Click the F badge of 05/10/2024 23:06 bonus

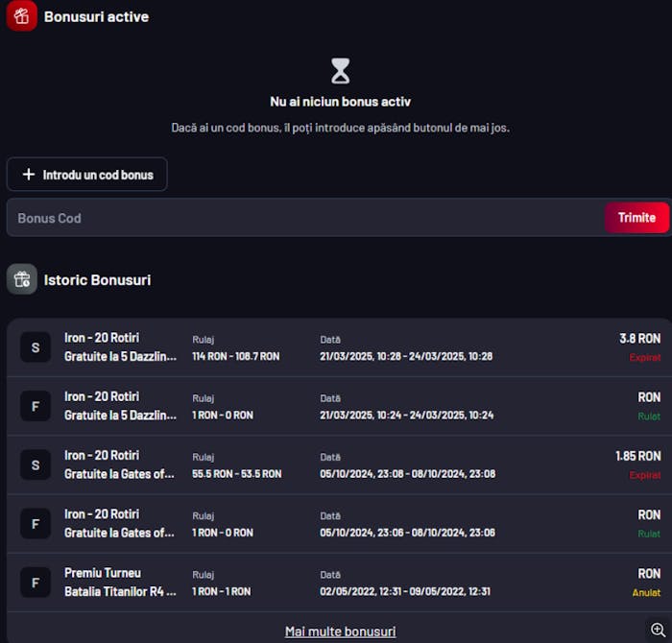tap(36, 523)
